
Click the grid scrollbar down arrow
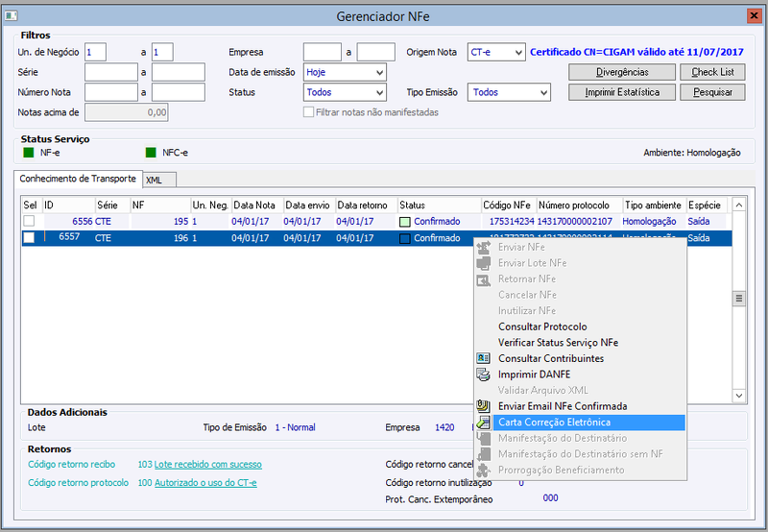(x=738, y=395)
